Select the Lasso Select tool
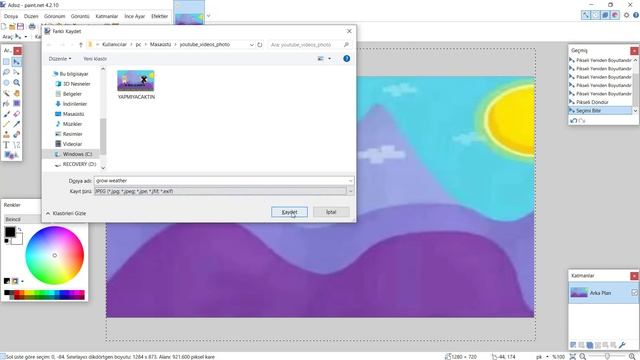640x360 pixels. 6,72
